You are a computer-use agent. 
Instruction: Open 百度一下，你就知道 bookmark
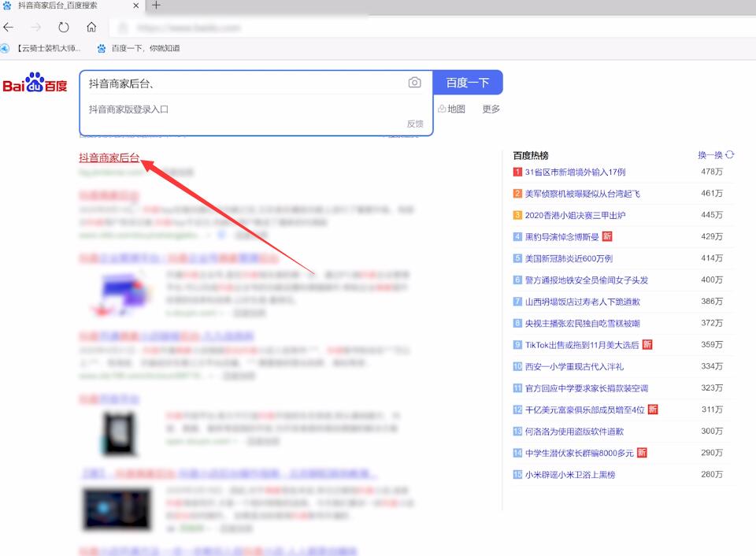pyautogui.click(x=139, y=48)
